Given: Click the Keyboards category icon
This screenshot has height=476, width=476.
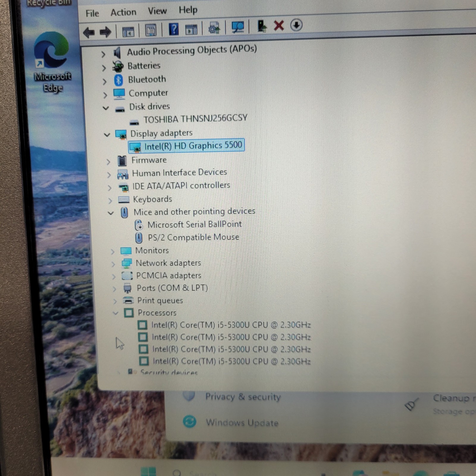Looking at the screenshot, I should 124,200.
